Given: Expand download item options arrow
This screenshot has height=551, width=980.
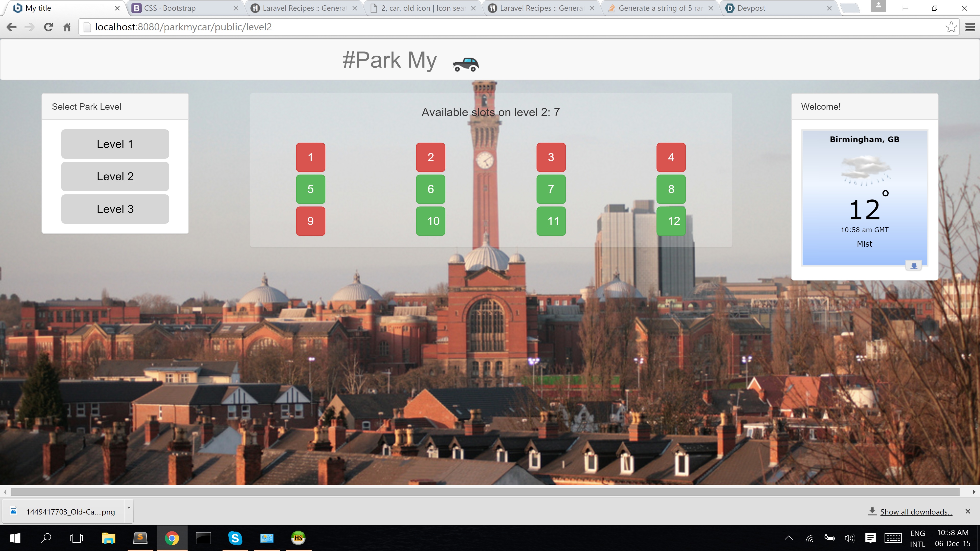Looking at the screenshot, I should [x=129, y=508].
